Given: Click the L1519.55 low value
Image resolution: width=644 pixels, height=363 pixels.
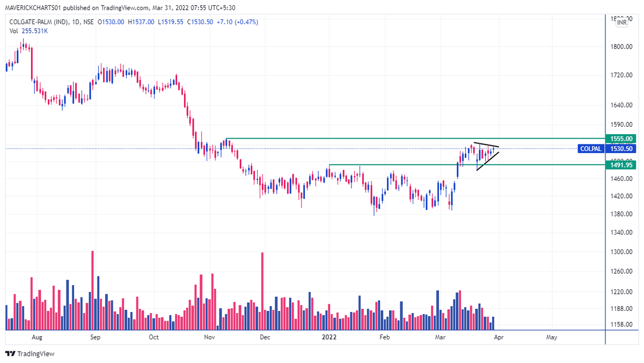Looking at the screenshot, I should point(170,22).
